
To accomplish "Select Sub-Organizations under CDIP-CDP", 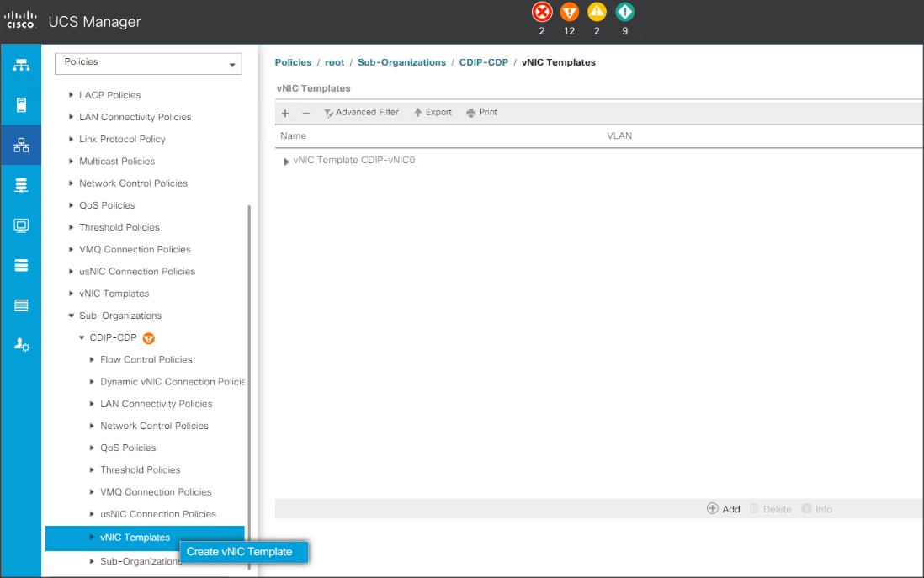I will click(141, 561).
